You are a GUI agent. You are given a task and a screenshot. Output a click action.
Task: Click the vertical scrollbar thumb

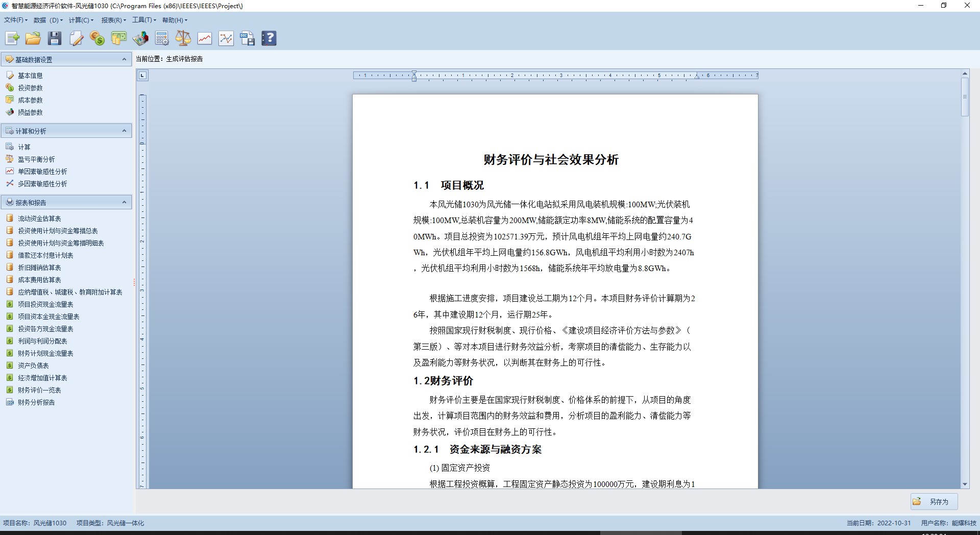[x=965, y=97]
